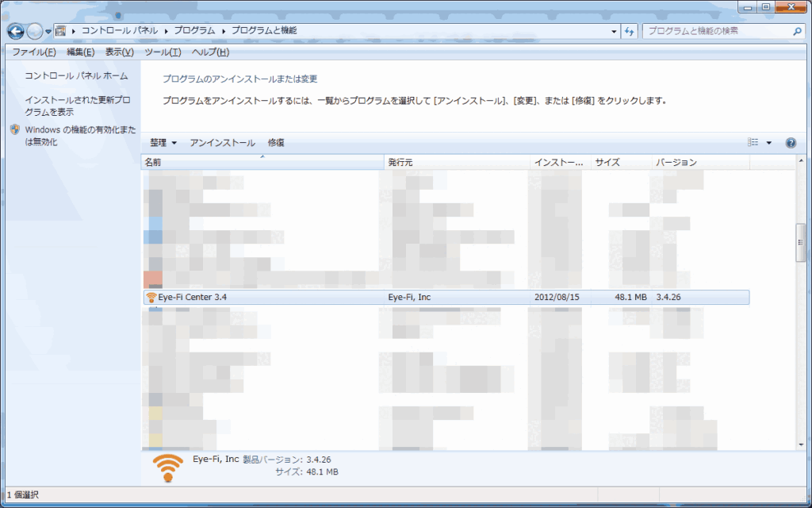The height and width of the screenshot is (508, 812).
Task: Click the Control Panel icon in address bar
Action: click(60, 31)
